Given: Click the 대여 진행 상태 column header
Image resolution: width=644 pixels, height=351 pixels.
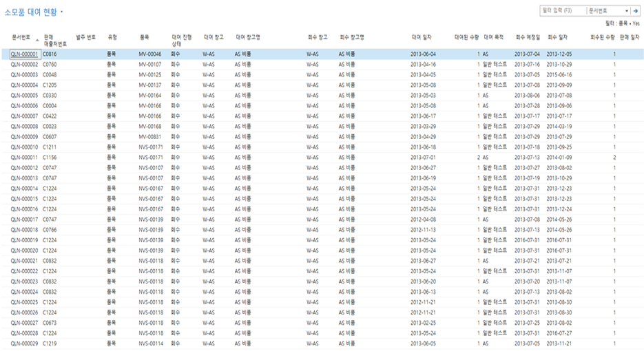Looking at the screenshot, I should pyautogui.click(x=182, y=40).
